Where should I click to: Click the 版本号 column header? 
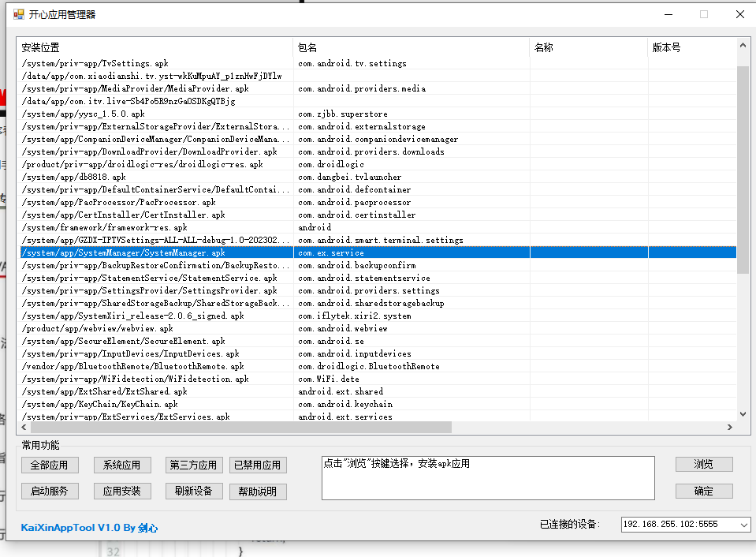[690, 47]
